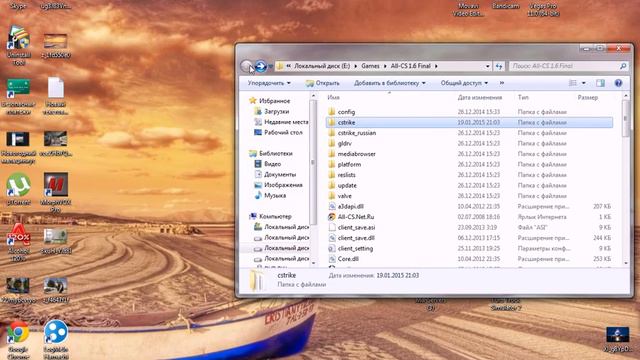Select the 'update' folder
640x360 pixels.
click(x=347, y=185)
